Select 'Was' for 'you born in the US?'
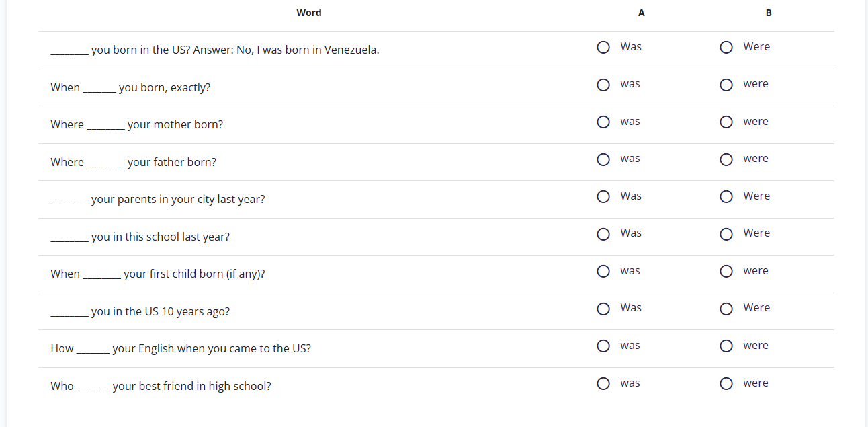Viewport: 868px width, 427px height. 603,47
